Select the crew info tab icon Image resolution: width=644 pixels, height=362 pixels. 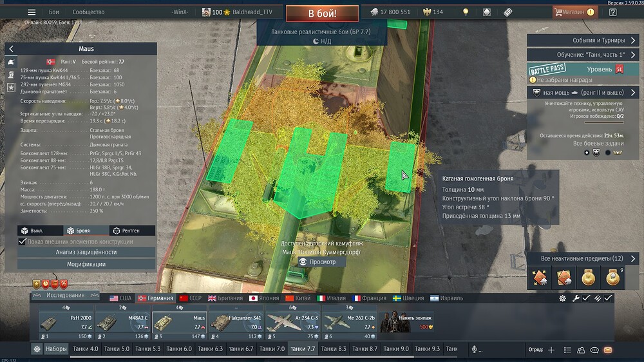pos(11,75)
